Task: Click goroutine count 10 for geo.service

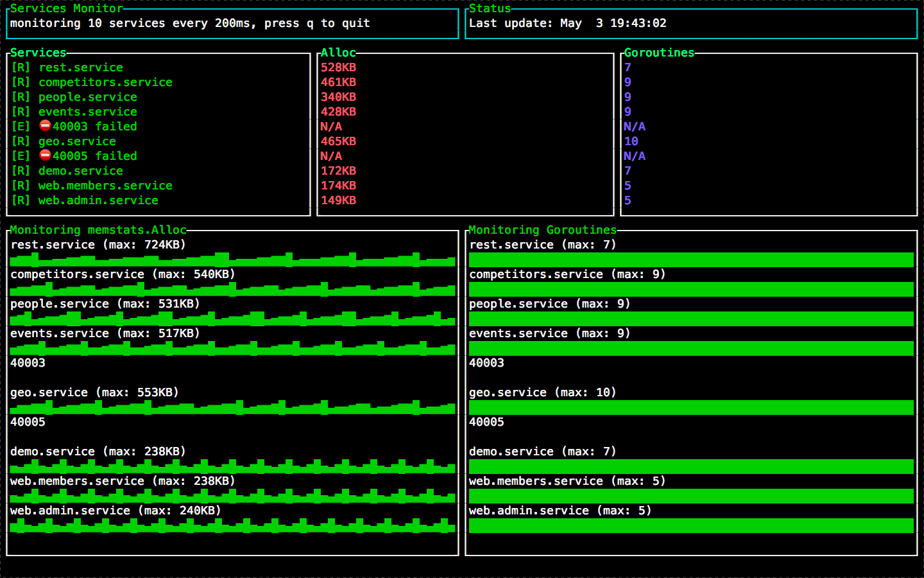Action: point(631,141)
